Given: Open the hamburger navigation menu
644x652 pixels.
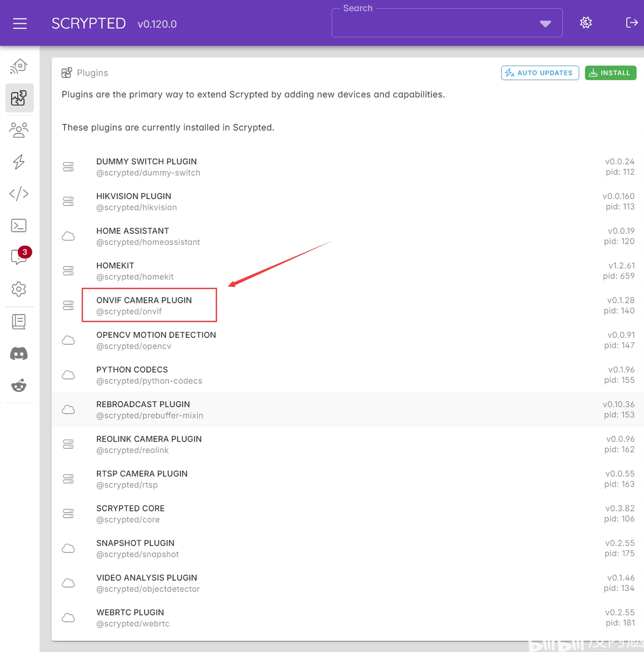Looking at the screenshot, I should 20,23.
